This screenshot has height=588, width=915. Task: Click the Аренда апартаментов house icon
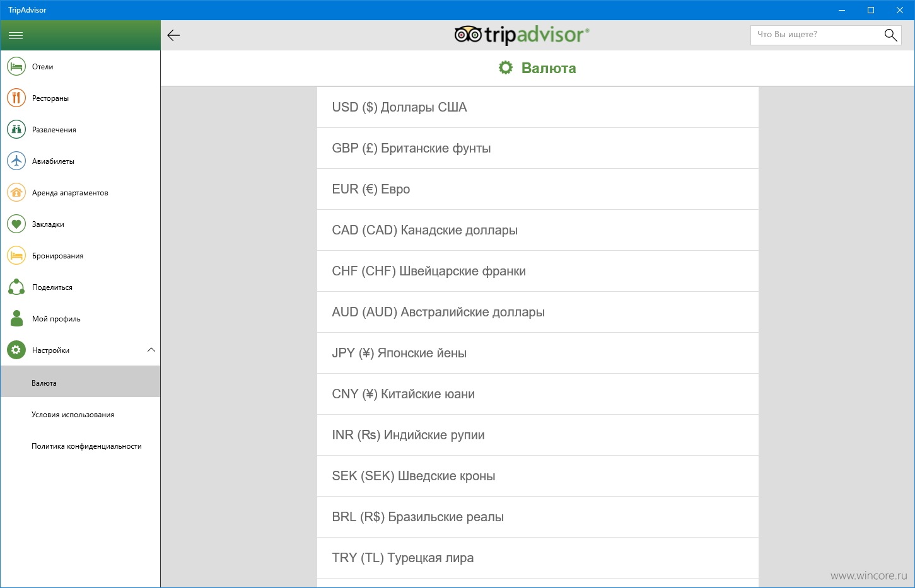pos(16,192)
